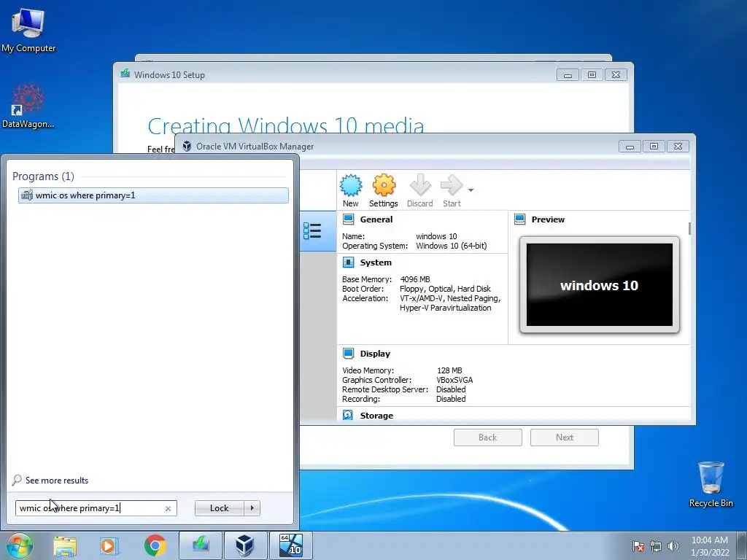Screen dimensions: 747x560
Task: Click the taskbar clock showing 10:04 AM
Action: pyautogui.click(x=710, y=546)
